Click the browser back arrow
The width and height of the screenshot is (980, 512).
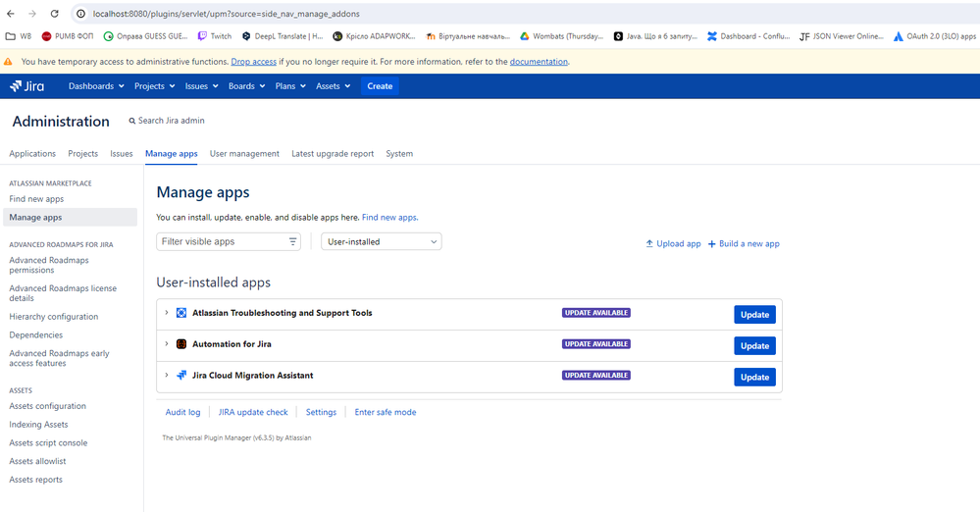click(11, 14)
